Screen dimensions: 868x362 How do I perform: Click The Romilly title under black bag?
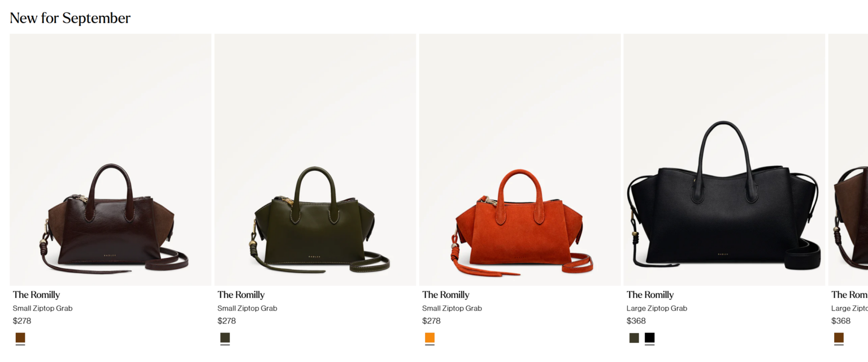(650, 295)
